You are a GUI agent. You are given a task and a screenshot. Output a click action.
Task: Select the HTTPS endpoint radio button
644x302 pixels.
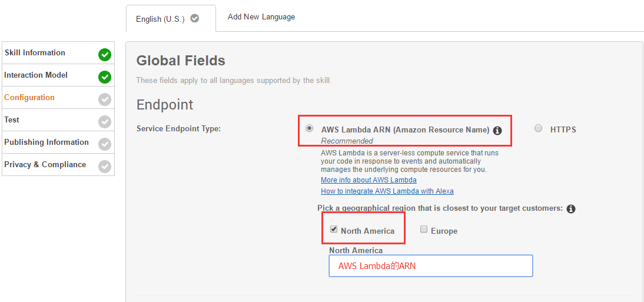pos(538,128)
